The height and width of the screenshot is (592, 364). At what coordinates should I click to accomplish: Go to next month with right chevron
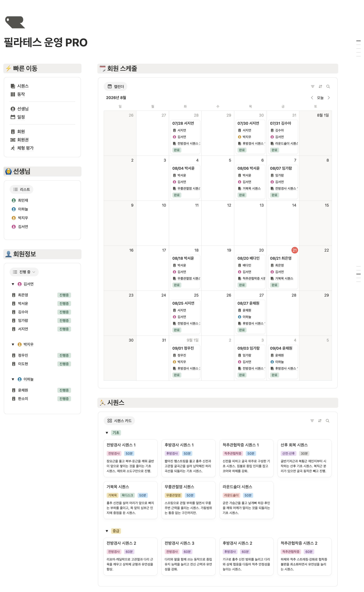click(329, 98)
